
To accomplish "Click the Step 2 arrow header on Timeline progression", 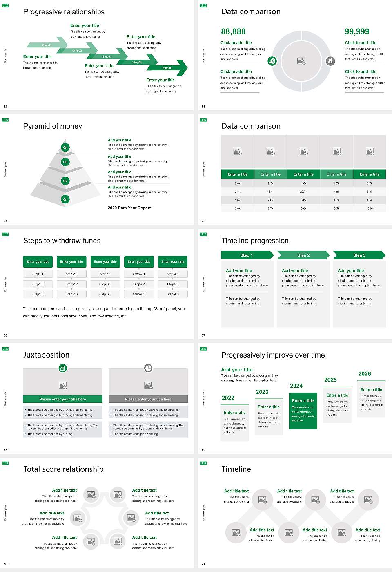I will 303,255.
